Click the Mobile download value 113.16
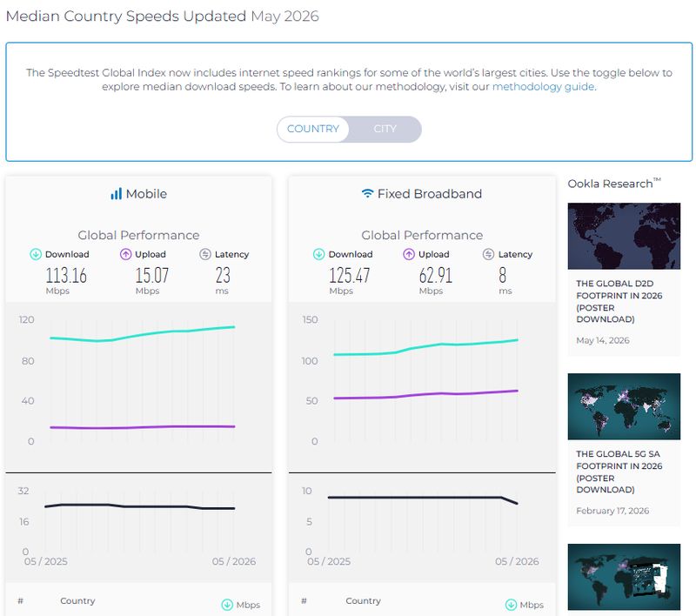The width and height of the screenshot is (696, 616). pos(66,275)
